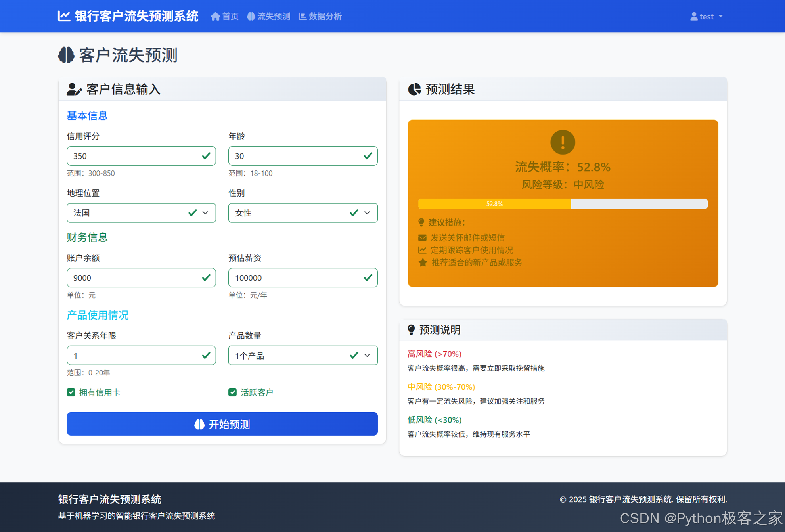The height and width of the screenshot is (532, 785).
Task: Open 数据分析 from the top navigation
Action: 320,17
